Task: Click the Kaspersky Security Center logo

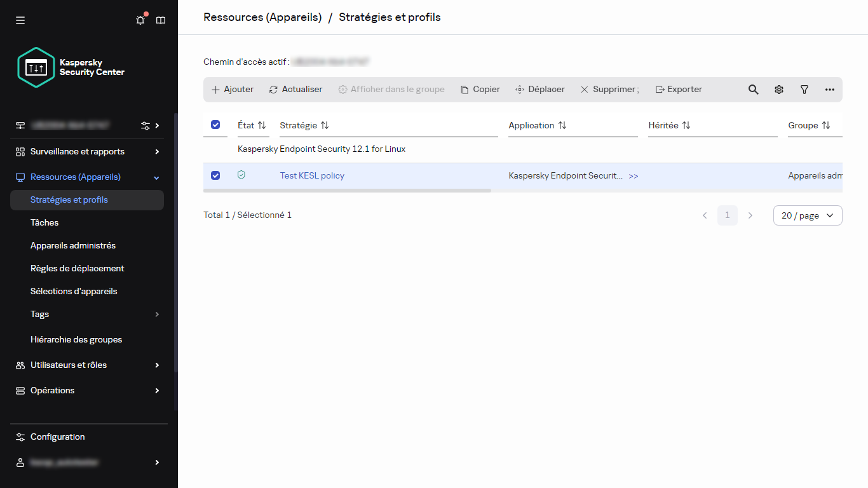Action: (x=71, y=67)
